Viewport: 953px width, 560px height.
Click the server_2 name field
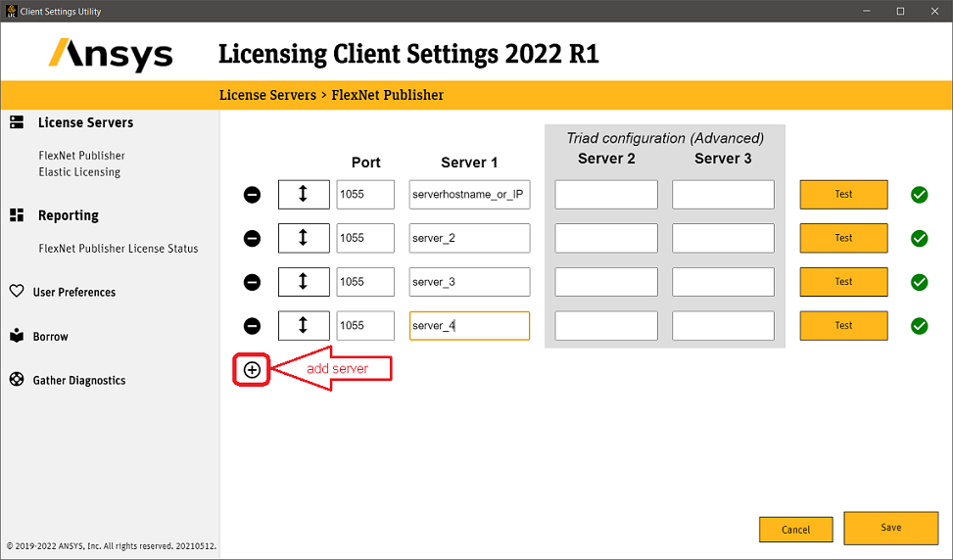click(469, 238)
